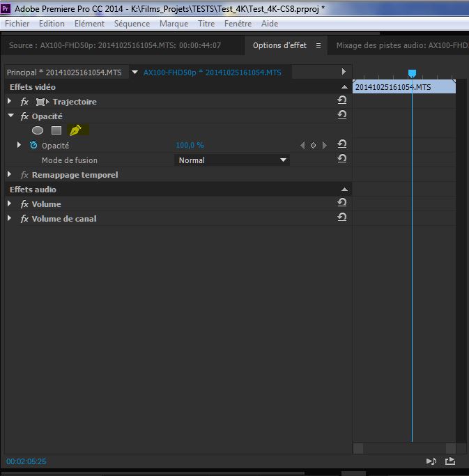Expand Remappage temporel settings

click(10, 175)
